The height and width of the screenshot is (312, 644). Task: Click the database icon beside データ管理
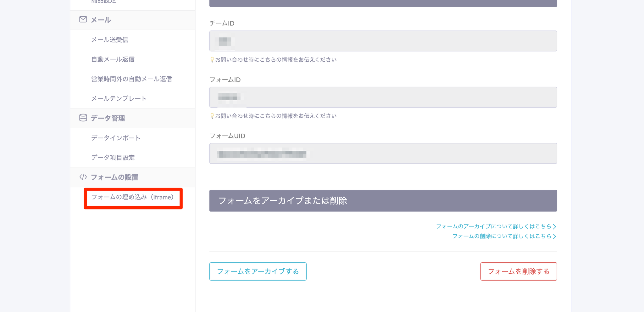coord(83,118)
